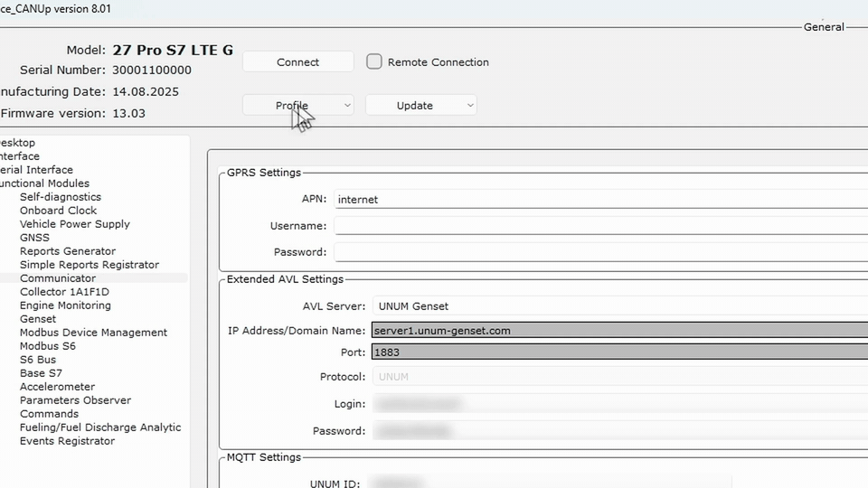The image size is (868, 488).
Task: Click the AVL Login field
Action: (620, 403)
